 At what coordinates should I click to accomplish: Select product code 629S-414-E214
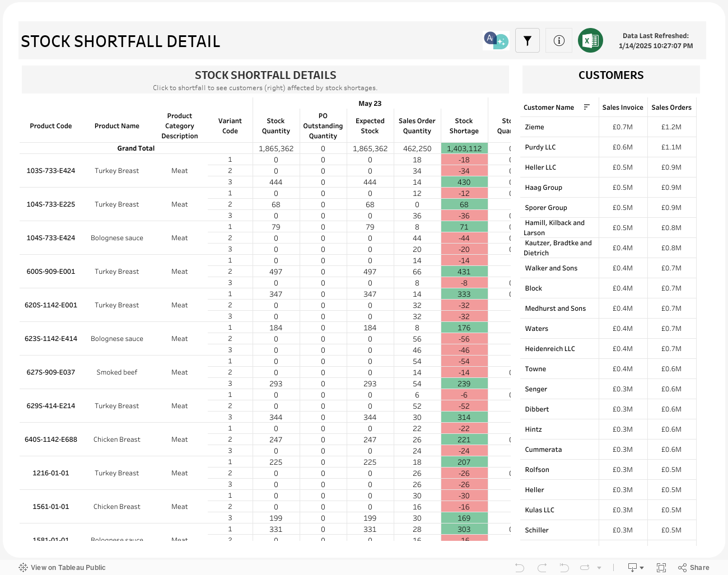[x=51, y=406]
